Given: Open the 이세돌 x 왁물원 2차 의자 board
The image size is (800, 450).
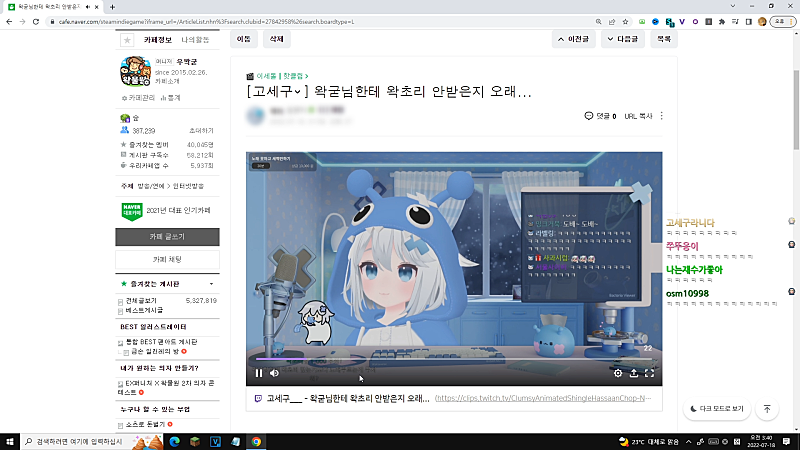Looking at the screenshot, I should (166, 388).
